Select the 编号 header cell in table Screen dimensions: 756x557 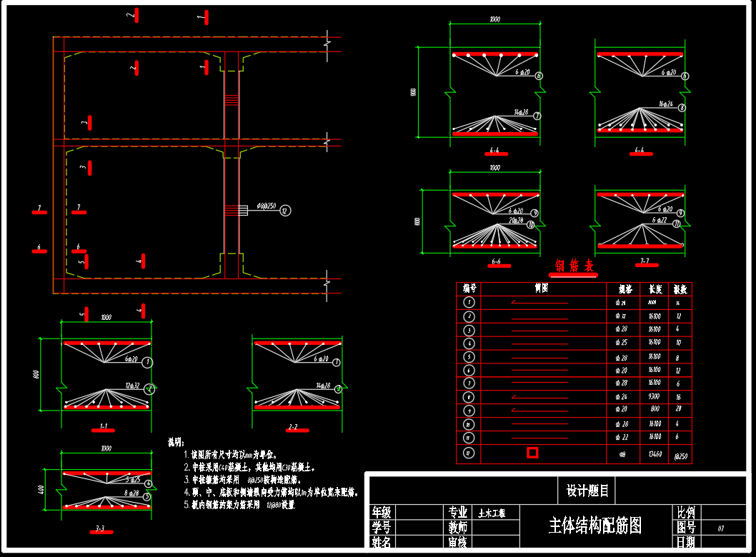click(x=469, y=288)
